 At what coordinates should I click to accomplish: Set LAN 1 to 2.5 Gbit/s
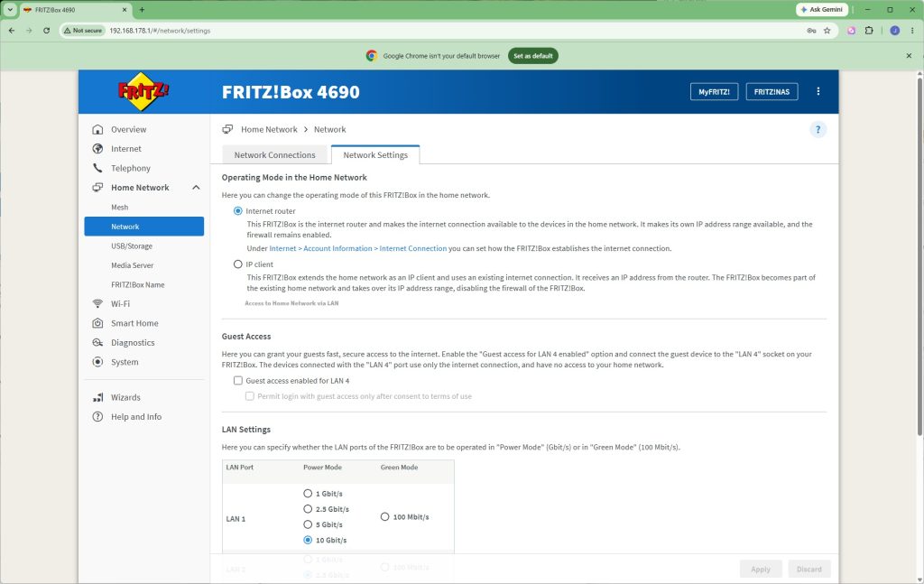click(x=308, y=508)
